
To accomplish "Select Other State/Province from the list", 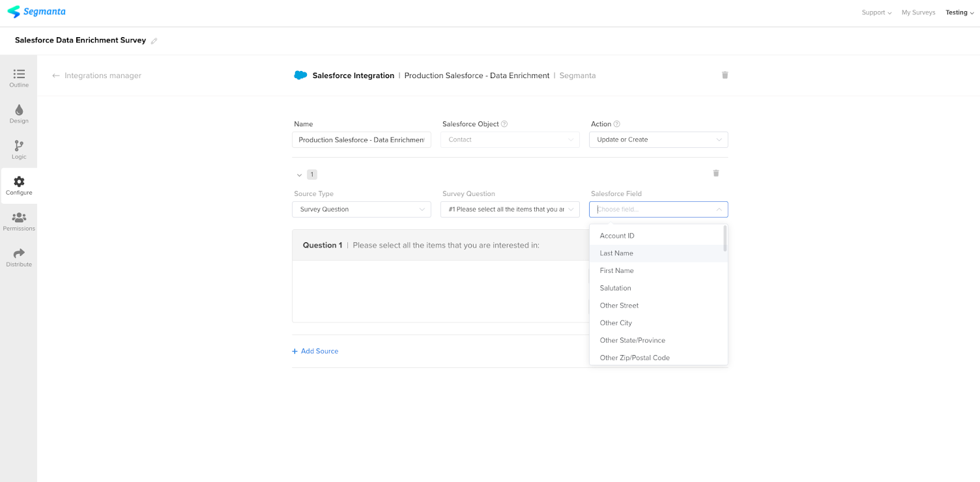I will (658, 340).
